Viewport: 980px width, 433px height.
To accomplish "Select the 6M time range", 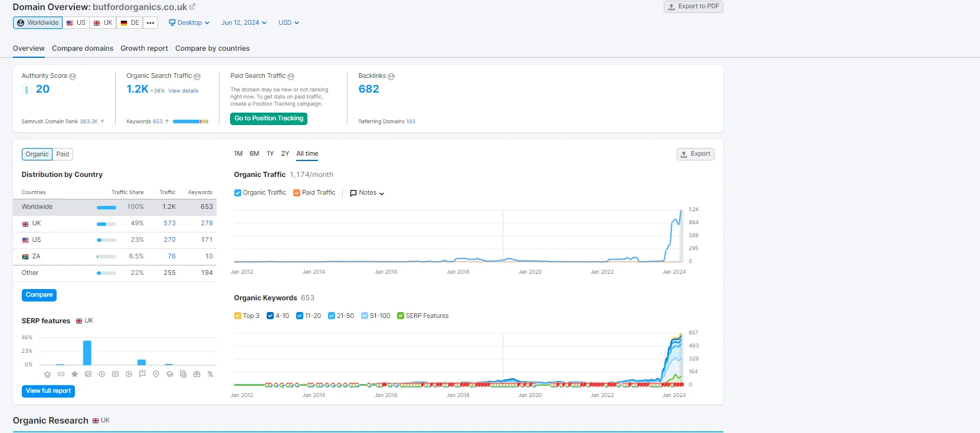I will point(254,154).
